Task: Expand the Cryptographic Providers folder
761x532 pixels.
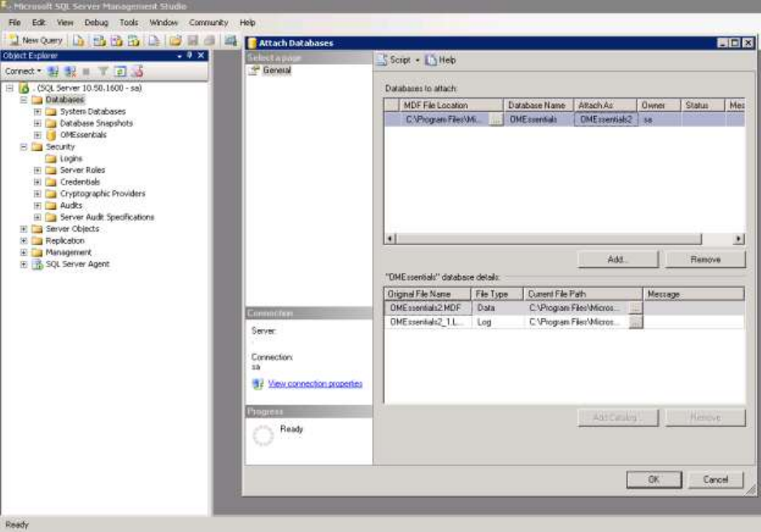Action: (x=37, y=193)
